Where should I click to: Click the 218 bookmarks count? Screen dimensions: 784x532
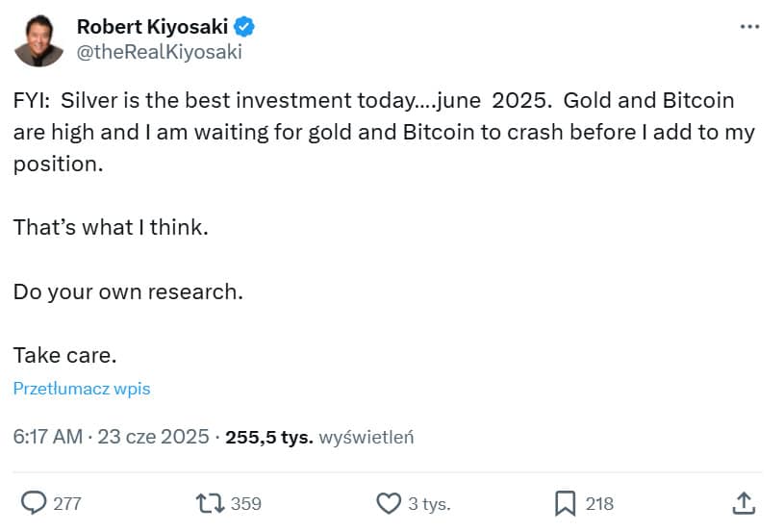pos(599,503)
